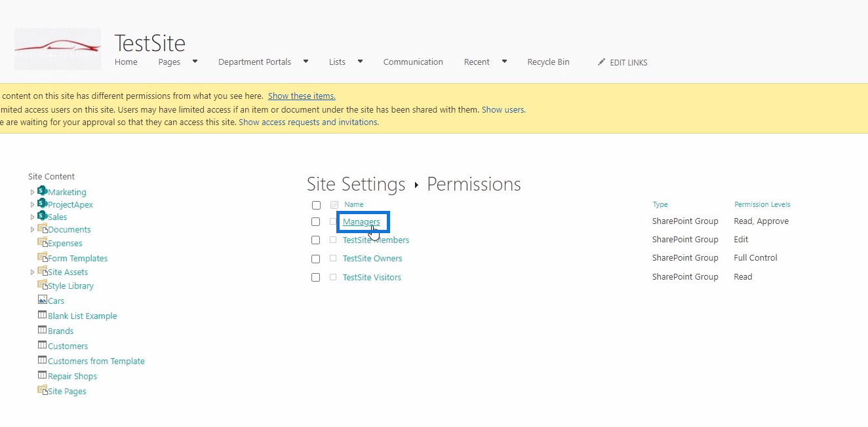868x427 pixels.
Task: Go to Recycle Bin in navigation
Action: pos(548,62)
